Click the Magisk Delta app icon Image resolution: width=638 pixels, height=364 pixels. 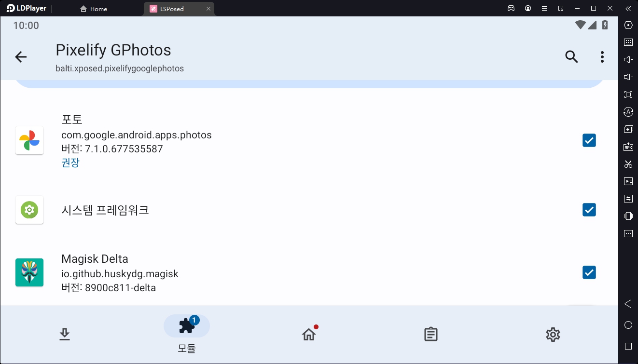tap(29, 272)
